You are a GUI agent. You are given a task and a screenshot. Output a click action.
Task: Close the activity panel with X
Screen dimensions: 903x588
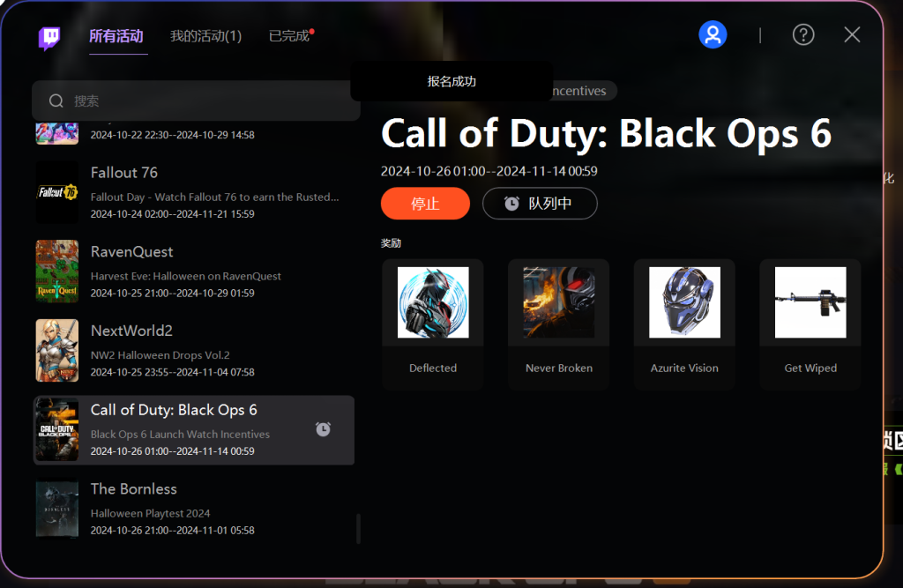(x=852, y=34)
